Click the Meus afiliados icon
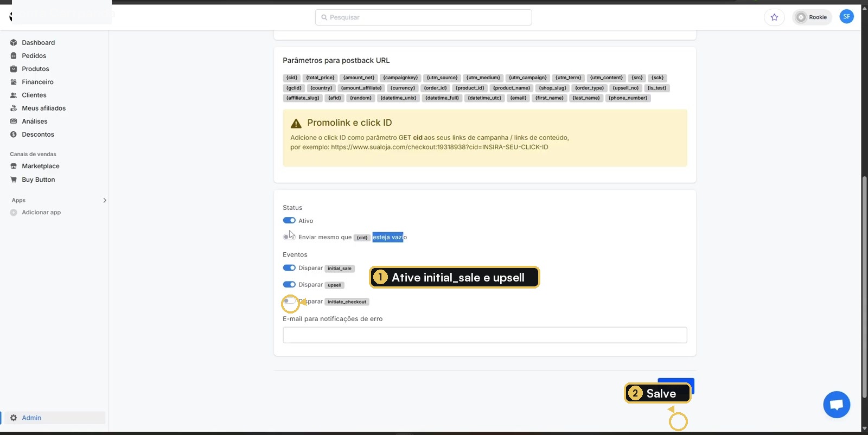 click(x=14, y=108)
